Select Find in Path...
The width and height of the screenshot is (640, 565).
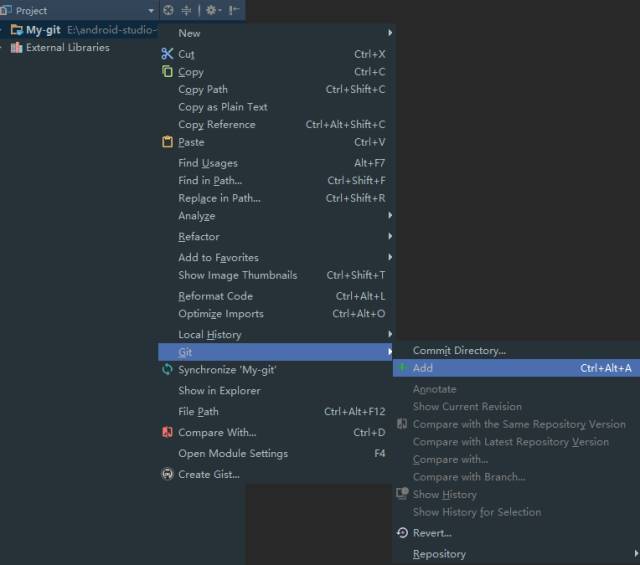pos(276,181)
